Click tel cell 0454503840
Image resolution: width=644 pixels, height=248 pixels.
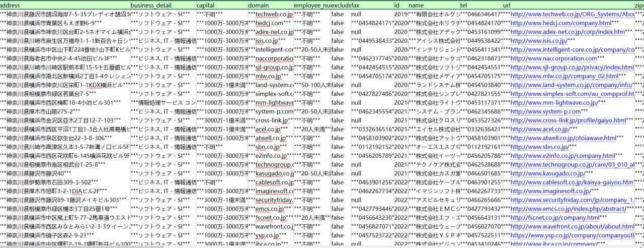click(480, 85)
